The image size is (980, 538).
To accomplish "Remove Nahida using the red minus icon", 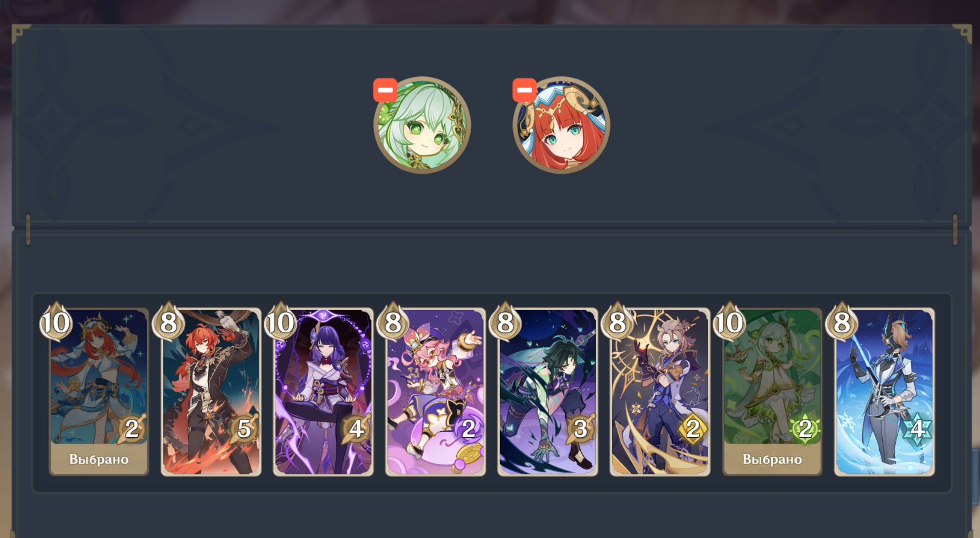I will pyautogui.click(x=385, y=90).
